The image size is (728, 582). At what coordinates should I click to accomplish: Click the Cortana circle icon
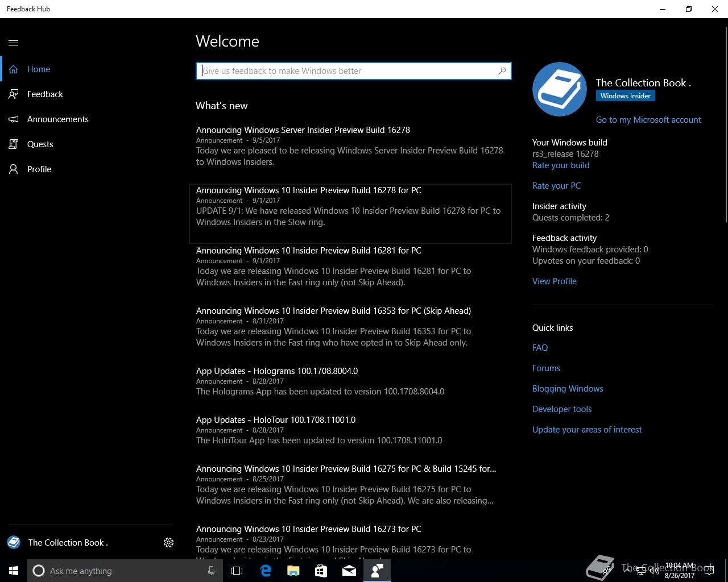39,571
